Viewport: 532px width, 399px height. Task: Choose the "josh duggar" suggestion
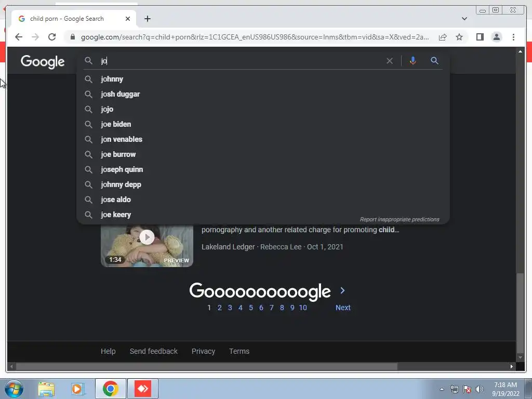click(x=263, y=94)
